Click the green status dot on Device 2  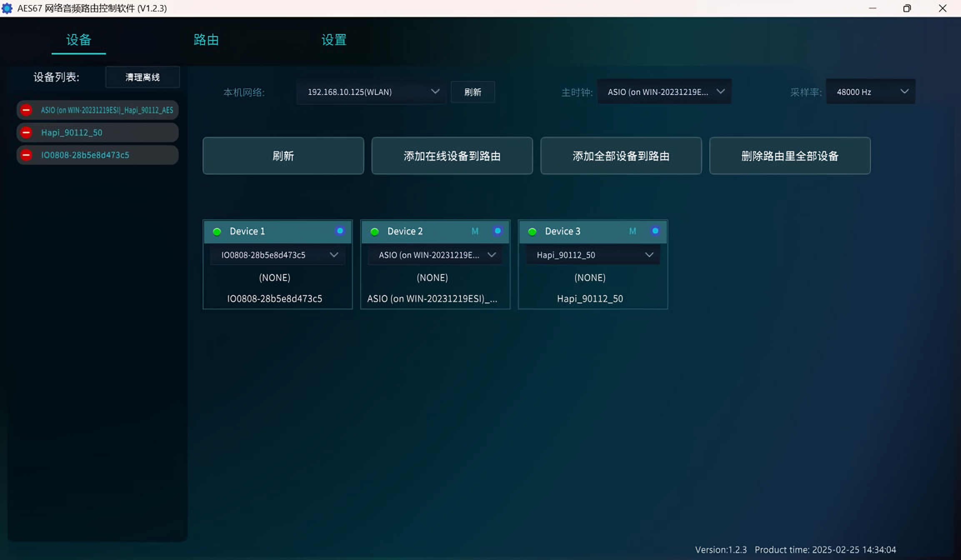click(374, 232)
